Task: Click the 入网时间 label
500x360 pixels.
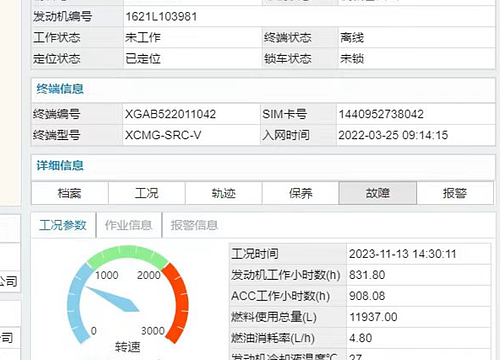Action: 286,135
